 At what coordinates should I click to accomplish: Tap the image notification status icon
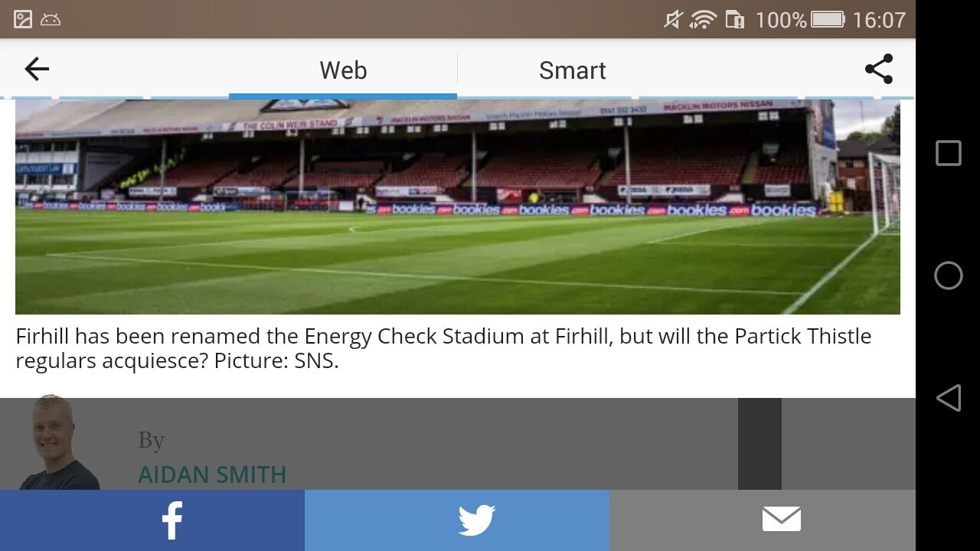coord(23,20)
